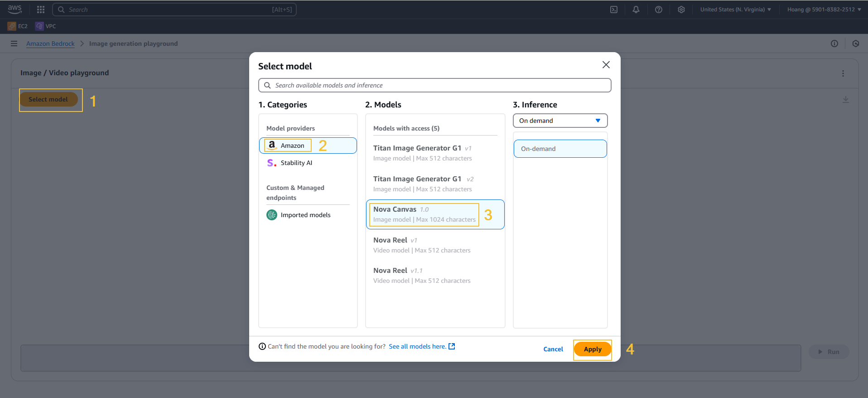Open the AWS home logo
The width and height of the screenshot is (868, 398).
[14, 9]
